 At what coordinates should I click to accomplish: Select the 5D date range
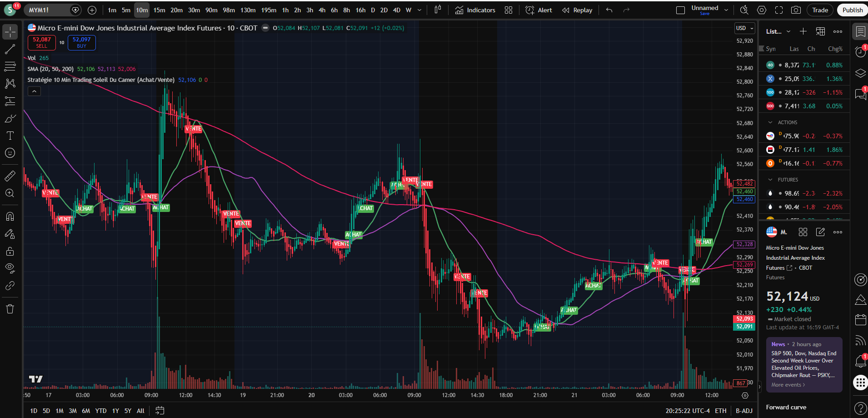point(46,411)
